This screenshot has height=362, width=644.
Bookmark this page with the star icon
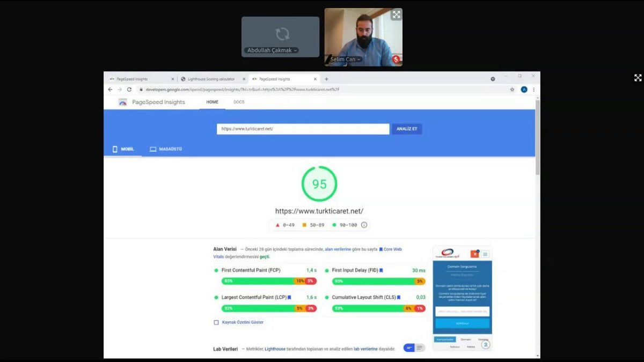pos(512,90)
